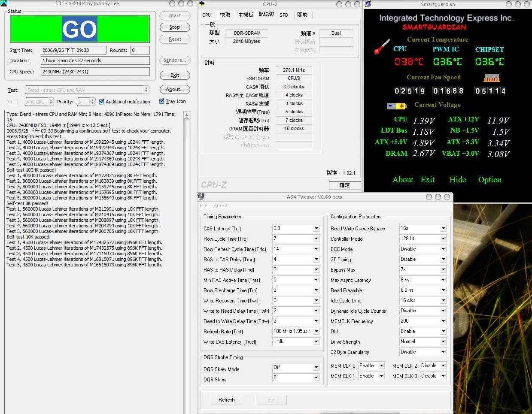This screenshot has width=532, height=414.
Task: Click the Exit button in SP2004
Action: pyautogui.click(x=175, y=75)
